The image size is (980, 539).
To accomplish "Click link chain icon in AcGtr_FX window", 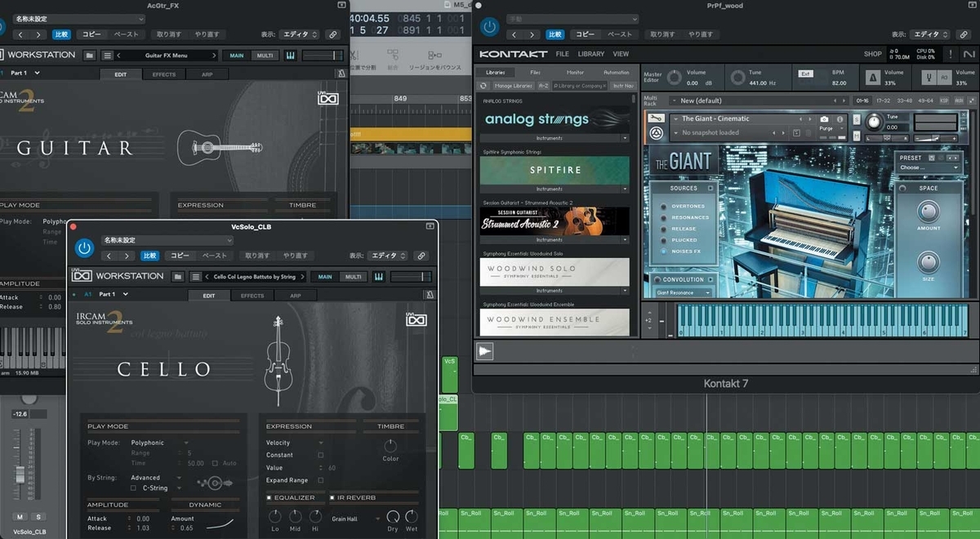I will pos(332,34).
